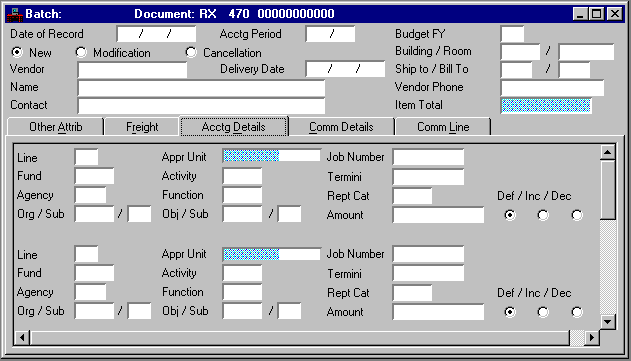Click the vertical scrollbar up arrow
Image resolution: width=631 pixels, height=361 pixels.
pyautogui.click(x=607, y=152)
